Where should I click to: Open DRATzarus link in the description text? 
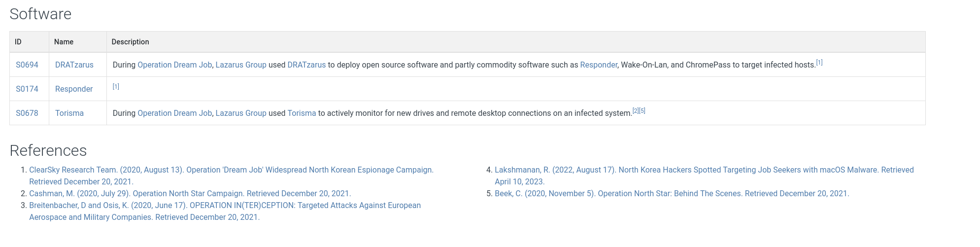click(306, 65)
